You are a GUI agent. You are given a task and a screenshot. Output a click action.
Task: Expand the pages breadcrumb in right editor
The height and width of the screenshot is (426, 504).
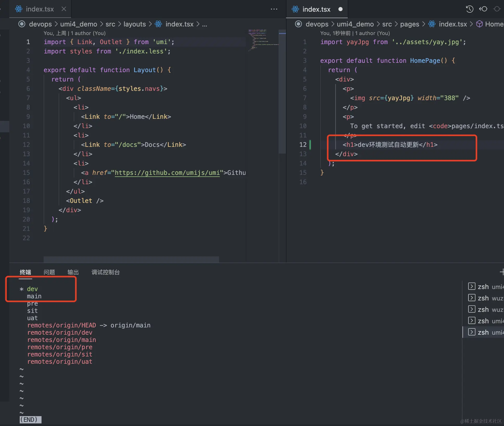tap(409, 24)
